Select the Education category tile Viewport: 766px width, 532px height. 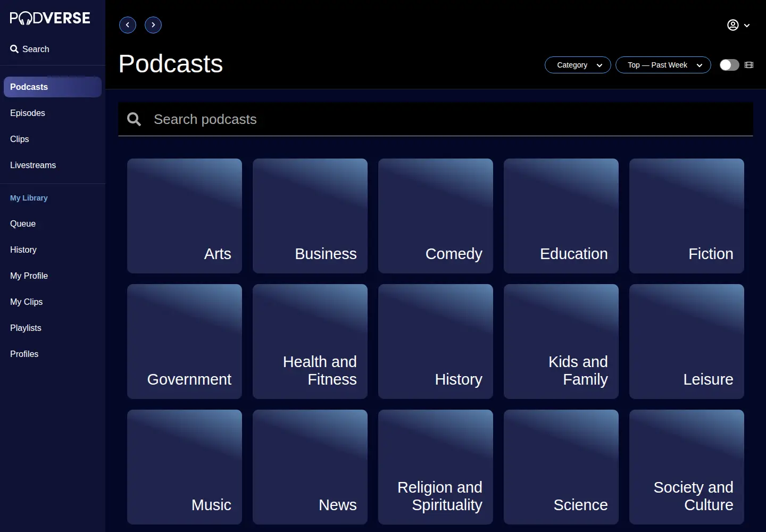[561, 216]
